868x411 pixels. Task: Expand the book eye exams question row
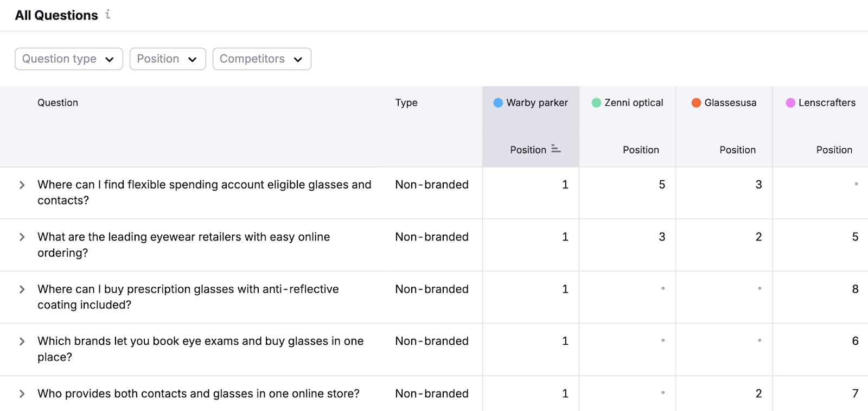coord(22,342)
